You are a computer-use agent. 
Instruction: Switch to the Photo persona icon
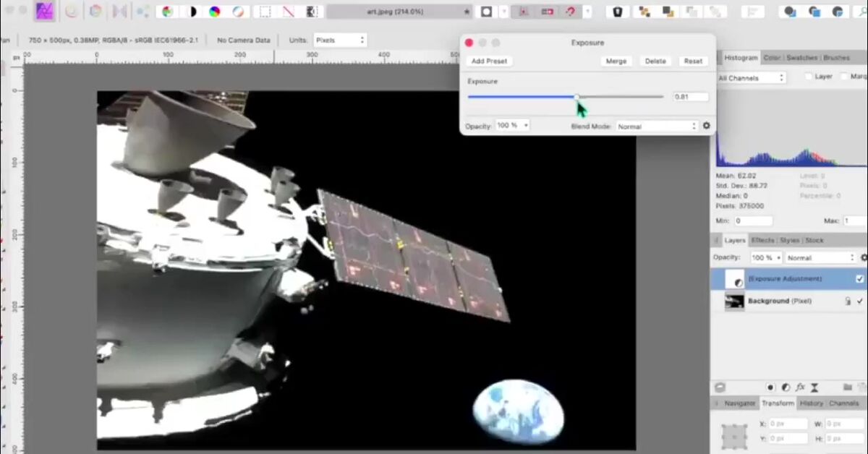point(45,11)
